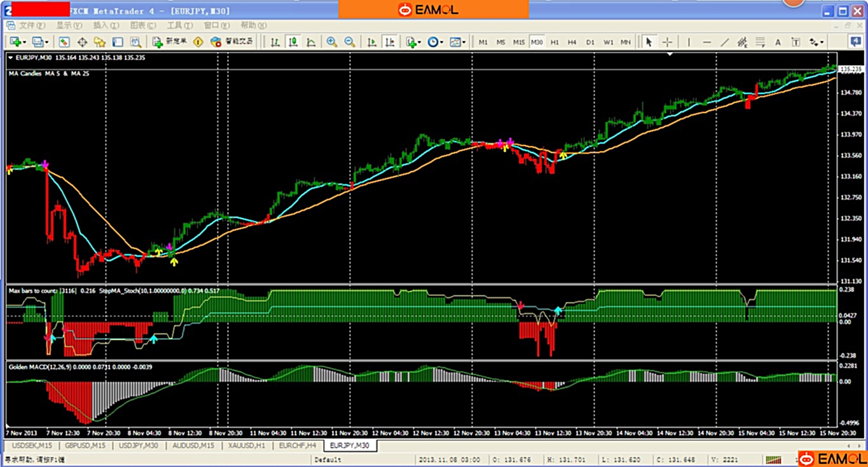Select the M5 timeframe
The width and height of the screenshot is (868, 467).
501,42
